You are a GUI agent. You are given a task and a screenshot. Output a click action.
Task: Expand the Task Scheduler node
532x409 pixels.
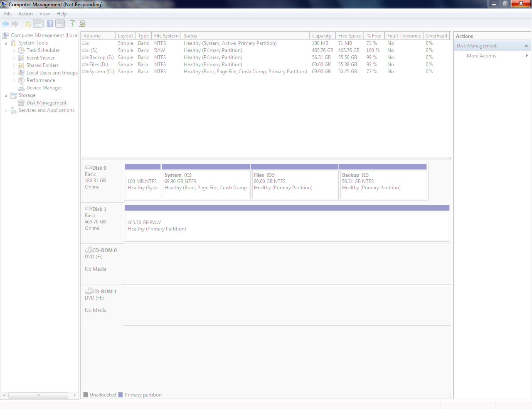click(14, 51)
